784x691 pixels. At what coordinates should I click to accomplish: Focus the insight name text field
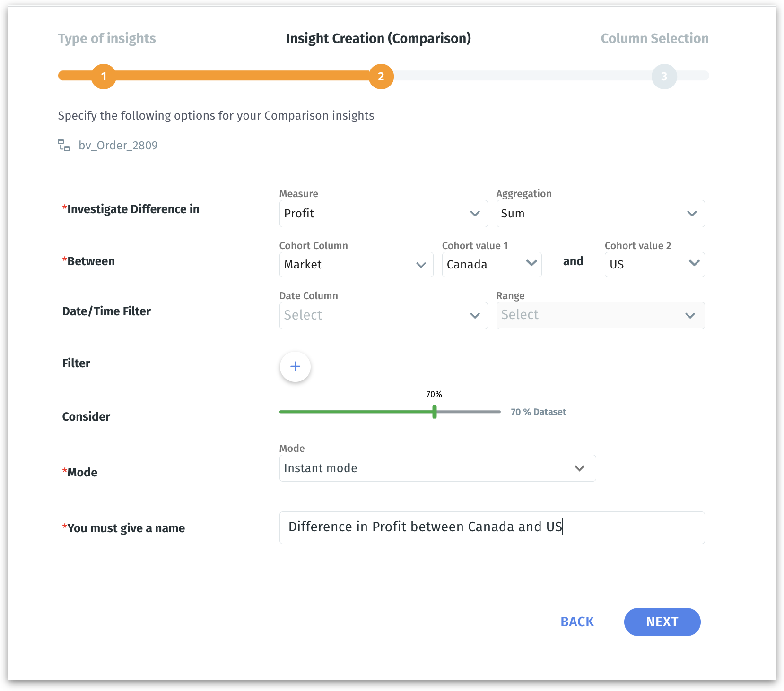click(x=492, y=527)
